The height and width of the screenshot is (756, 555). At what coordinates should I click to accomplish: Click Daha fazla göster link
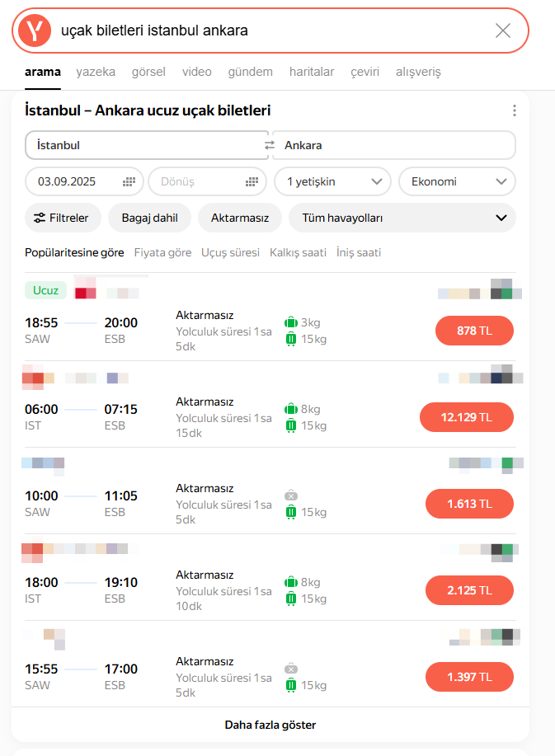270,725
